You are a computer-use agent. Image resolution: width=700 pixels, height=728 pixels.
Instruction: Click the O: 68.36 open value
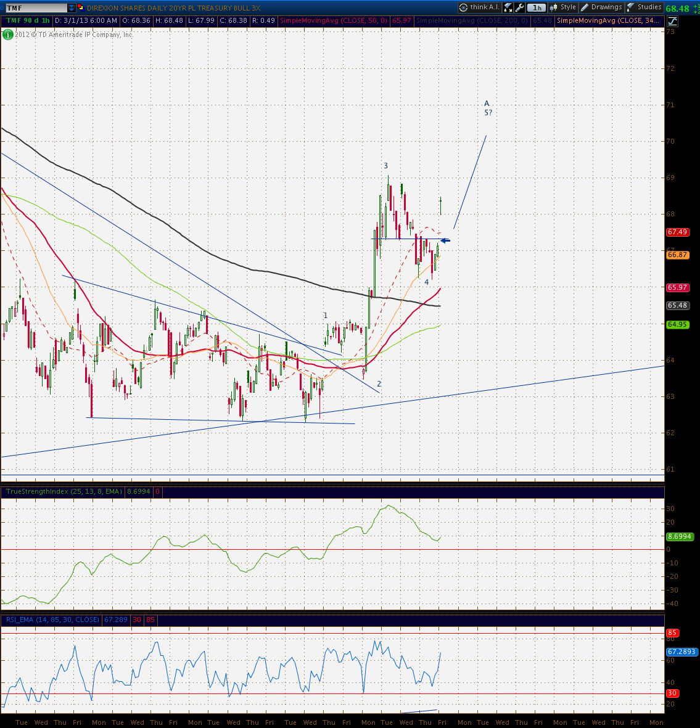pyautogui.click(x=136, y=21)
